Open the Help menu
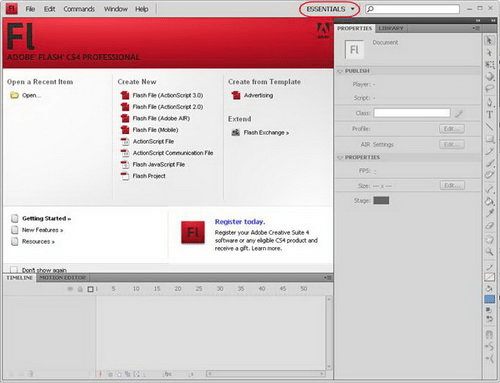This screenshot has width=500, height=383. 142,9
